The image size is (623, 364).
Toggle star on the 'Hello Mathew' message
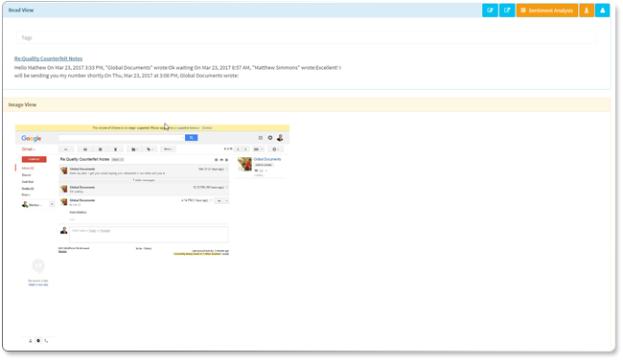click(211, 200)
